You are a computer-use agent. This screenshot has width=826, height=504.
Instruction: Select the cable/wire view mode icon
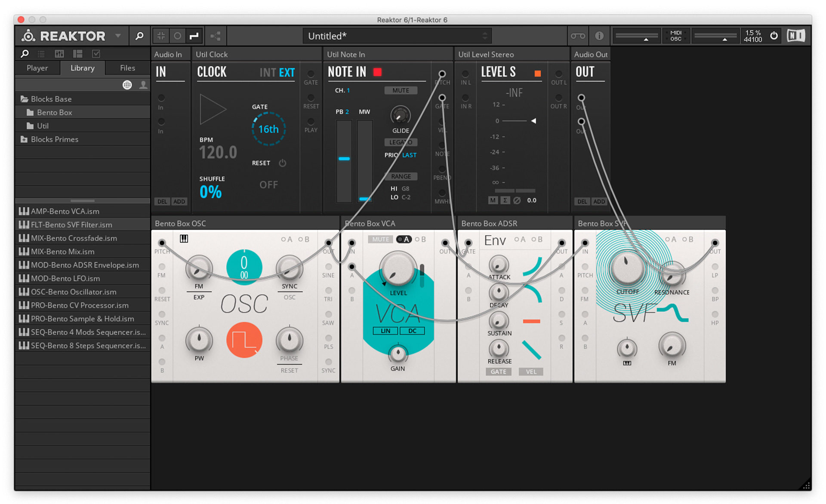click(x=194, y=36)
